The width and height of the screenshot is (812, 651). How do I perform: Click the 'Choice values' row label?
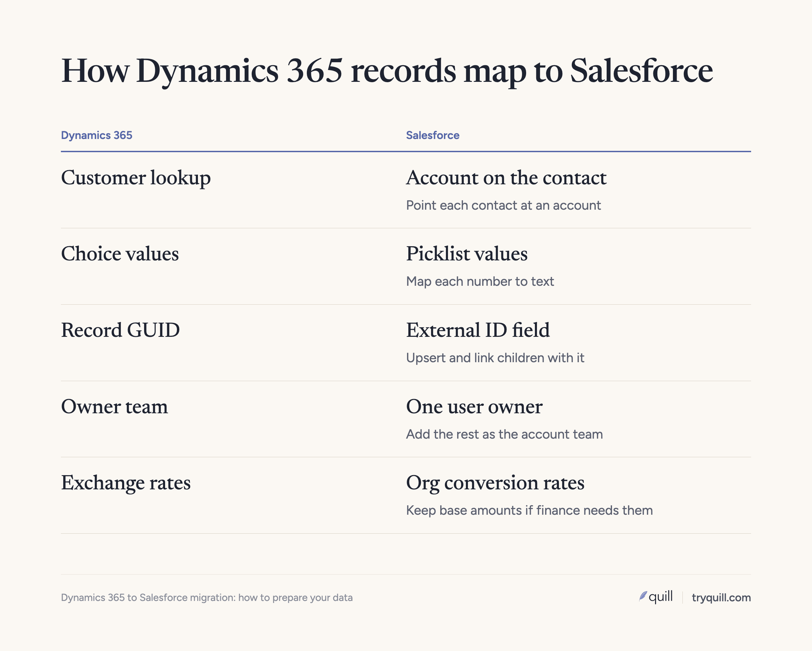(120, 254)
